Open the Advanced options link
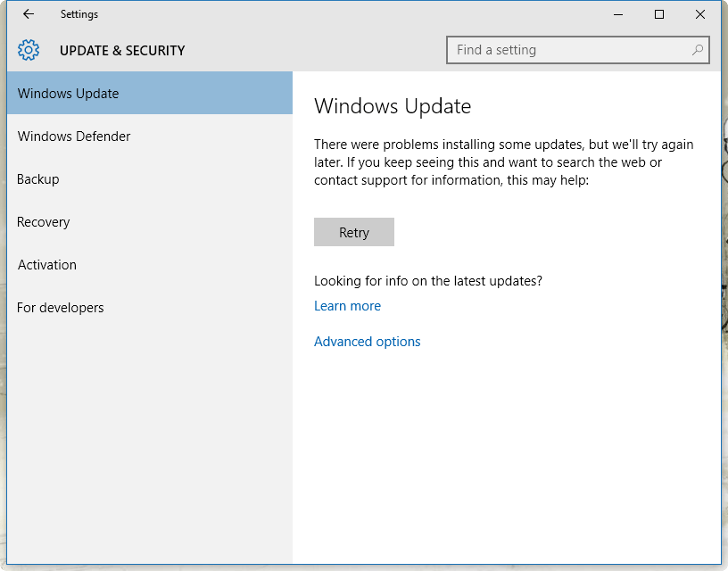 click(368, 341)
